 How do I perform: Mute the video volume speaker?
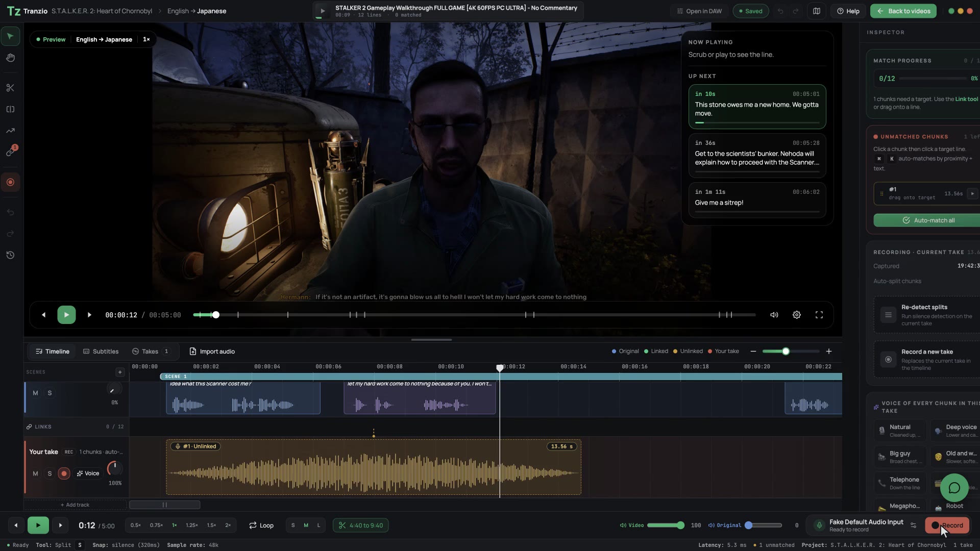pos(774,315)
